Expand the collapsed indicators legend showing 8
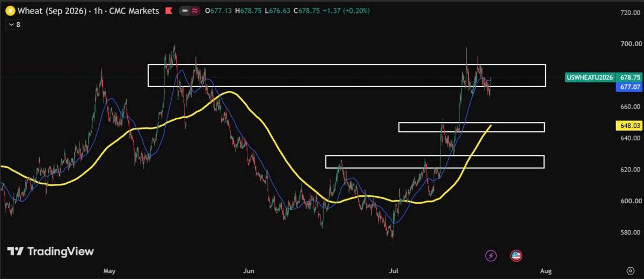Screen dimensions: 644x279 14,24
